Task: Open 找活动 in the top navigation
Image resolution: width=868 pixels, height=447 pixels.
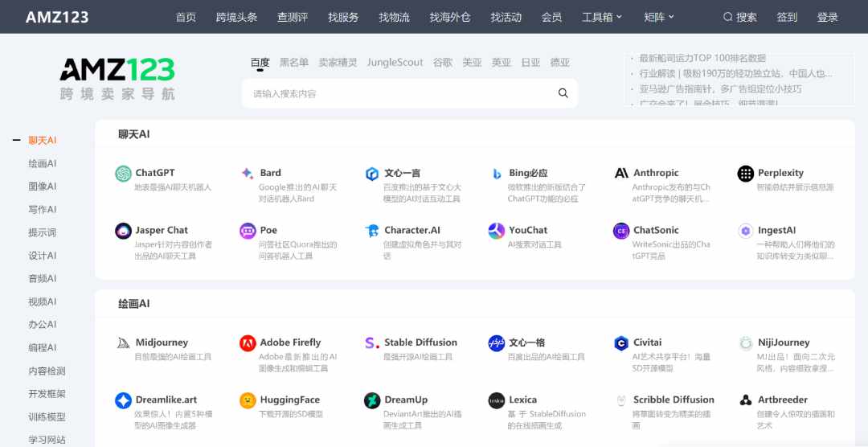Action: click(506, 17)
